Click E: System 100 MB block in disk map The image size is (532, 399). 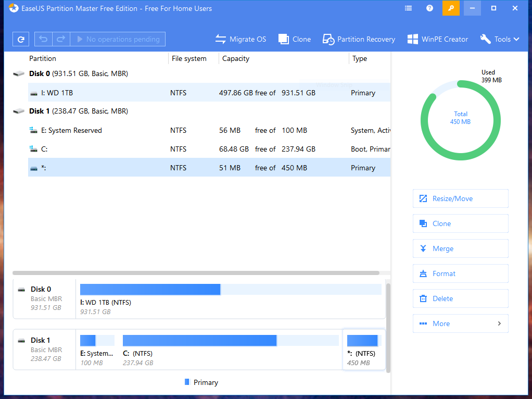pyautogui.click(x=97, y=350)
